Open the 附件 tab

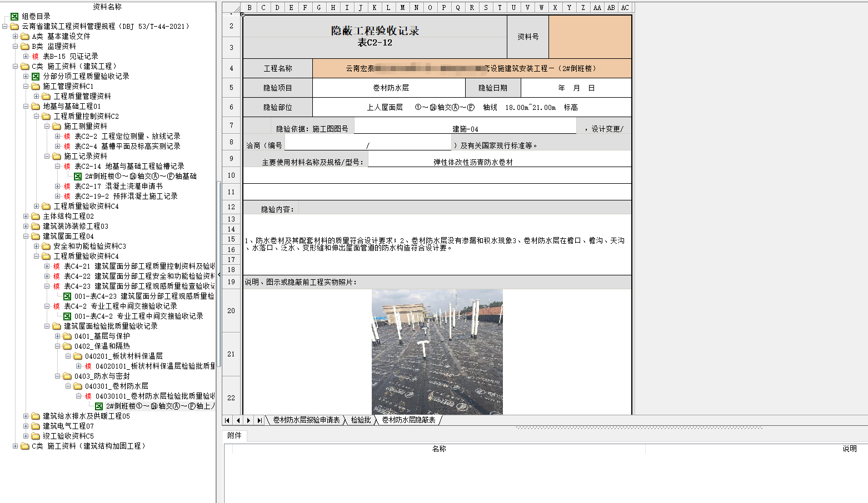(x=235, y=436)
